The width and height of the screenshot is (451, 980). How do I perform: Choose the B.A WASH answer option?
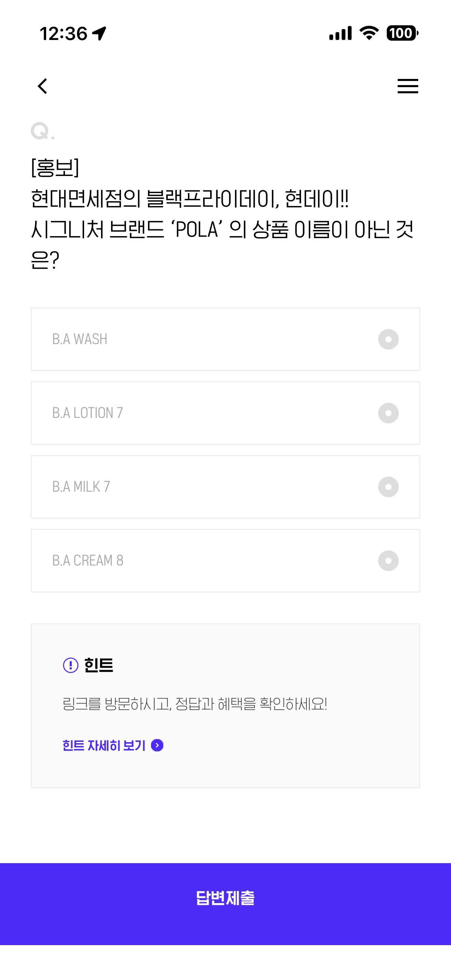click(225, 339)
